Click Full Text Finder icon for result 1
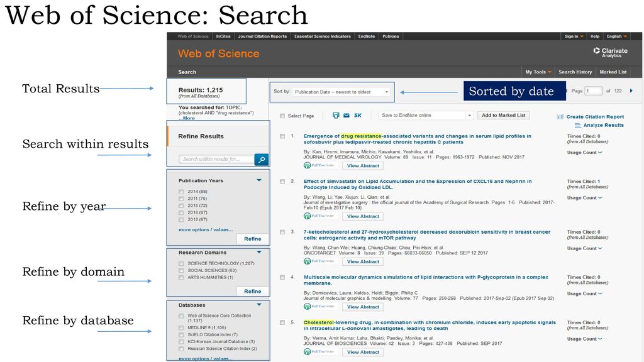 [x=319, y=165]
